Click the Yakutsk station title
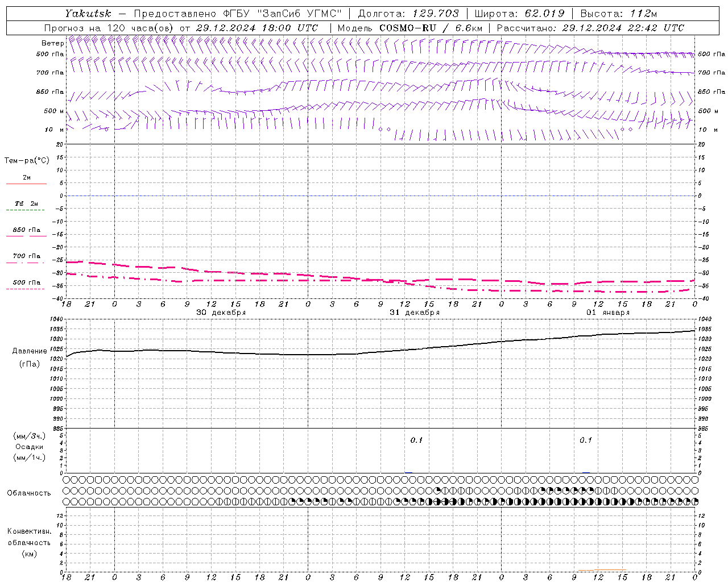 click(88, 14)
